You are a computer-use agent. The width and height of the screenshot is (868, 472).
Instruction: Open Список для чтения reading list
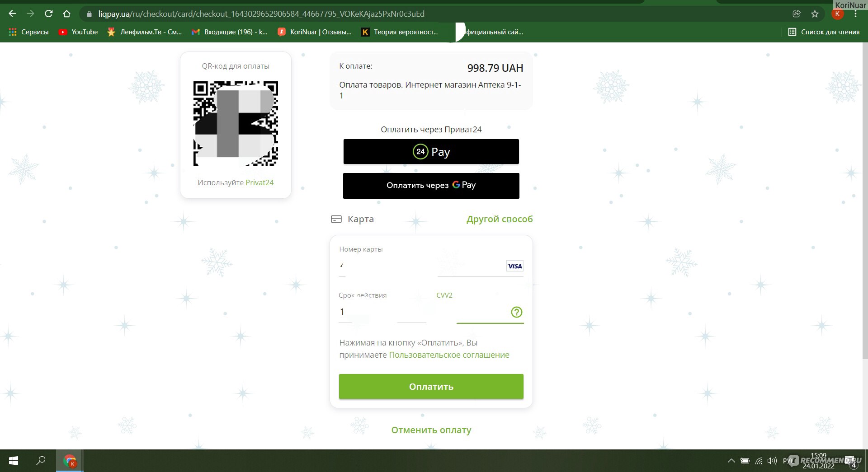pos(824,32)
